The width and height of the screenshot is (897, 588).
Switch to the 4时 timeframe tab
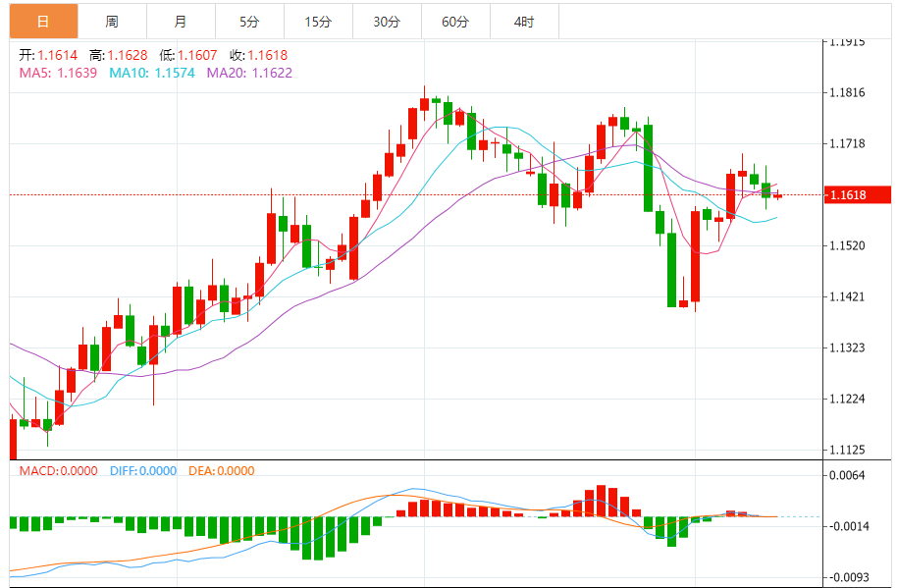524,22
